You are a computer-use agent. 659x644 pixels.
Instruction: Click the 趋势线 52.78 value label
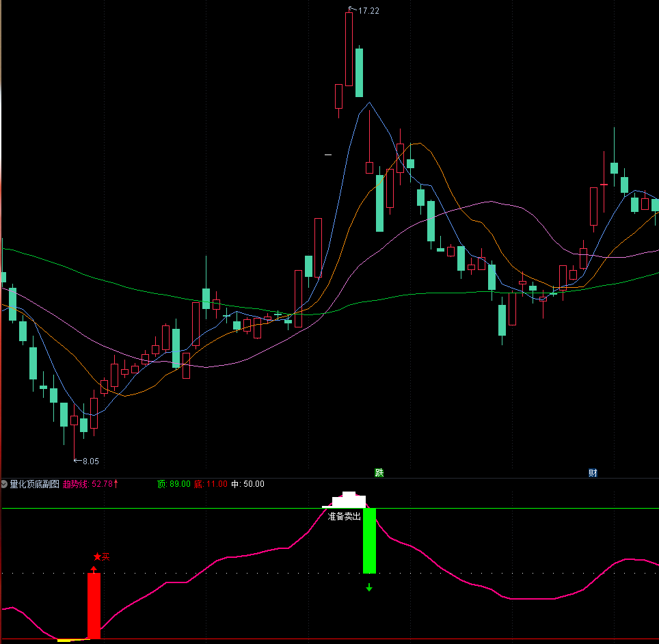90,484
